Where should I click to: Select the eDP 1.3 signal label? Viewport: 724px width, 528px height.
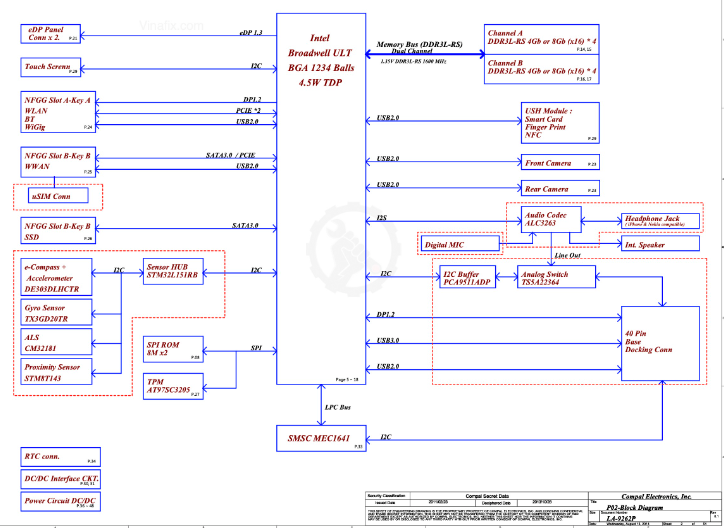pyautogui.click(x=251, y=33)
